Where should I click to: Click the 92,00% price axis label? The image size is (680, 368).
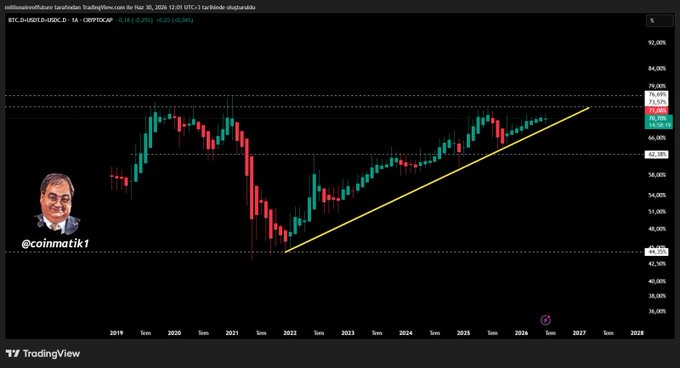click(657, 42)
